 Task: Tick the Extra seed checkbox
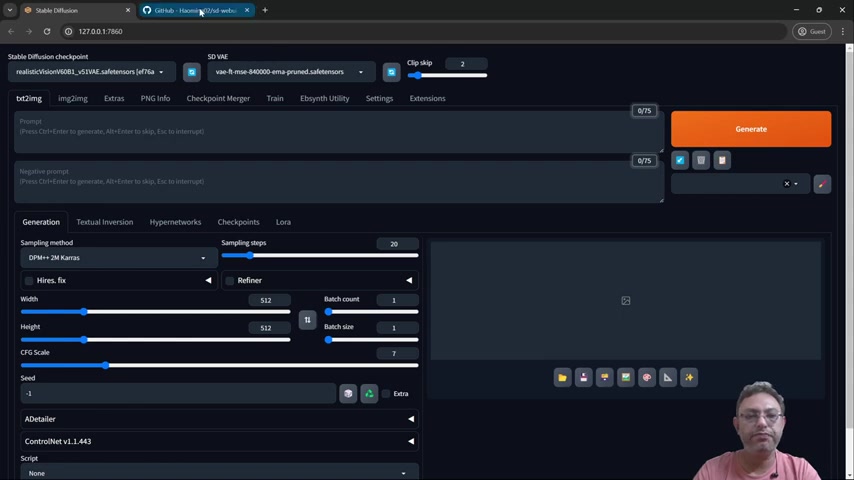pos(386,393)
